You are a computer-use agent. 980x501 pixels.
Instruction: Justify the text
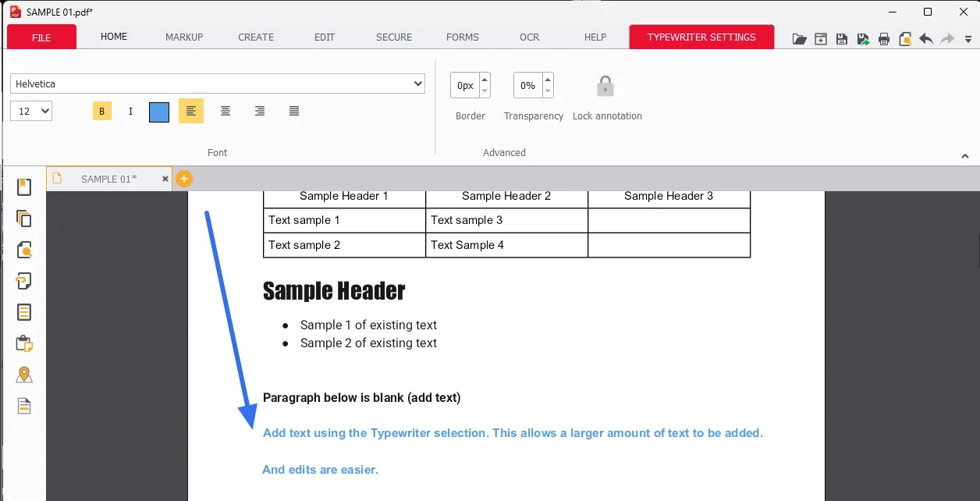click(294, 111)
